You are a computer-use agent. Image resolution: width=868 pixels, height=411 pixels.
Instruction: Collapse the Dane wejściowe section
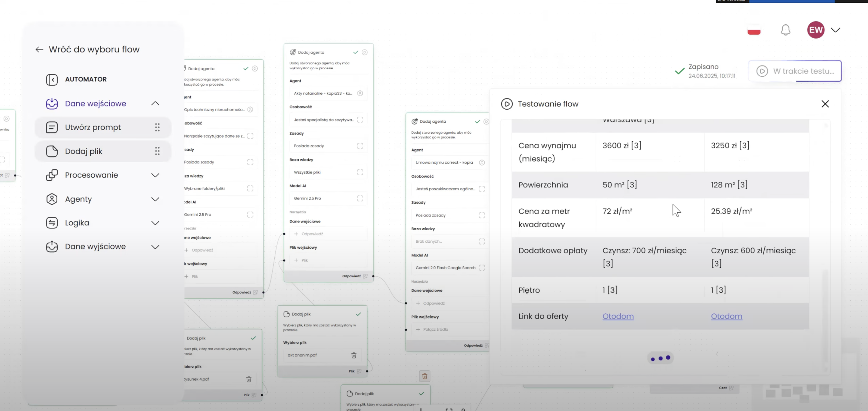pyautogui.click(x=155, y=103)
